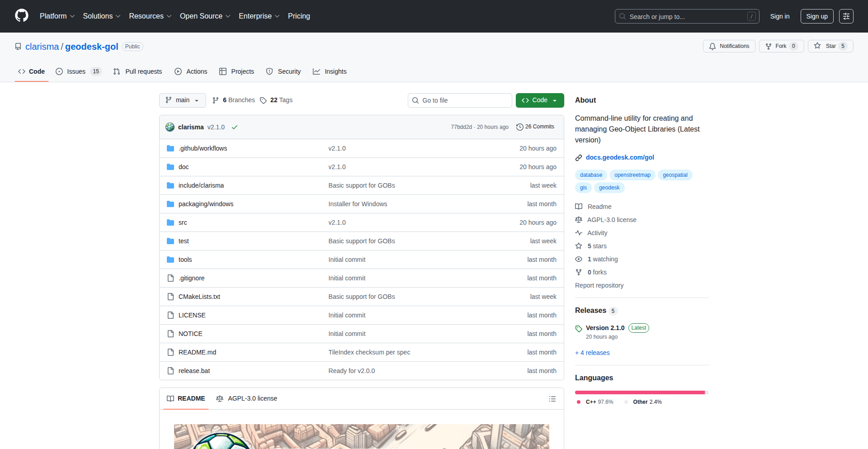
Task: Click the C++ language bar segment
Action: pyautogui.click(x=639, y=392)
